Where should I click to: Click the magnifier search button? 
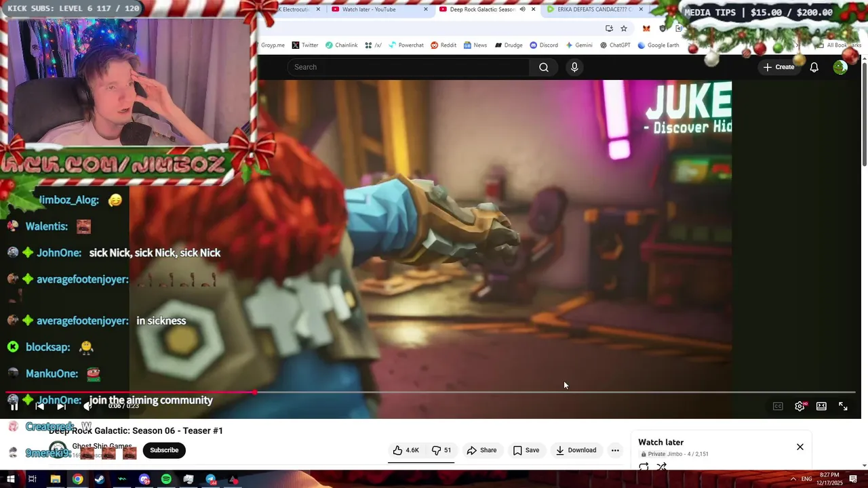(x=544, y=67)
